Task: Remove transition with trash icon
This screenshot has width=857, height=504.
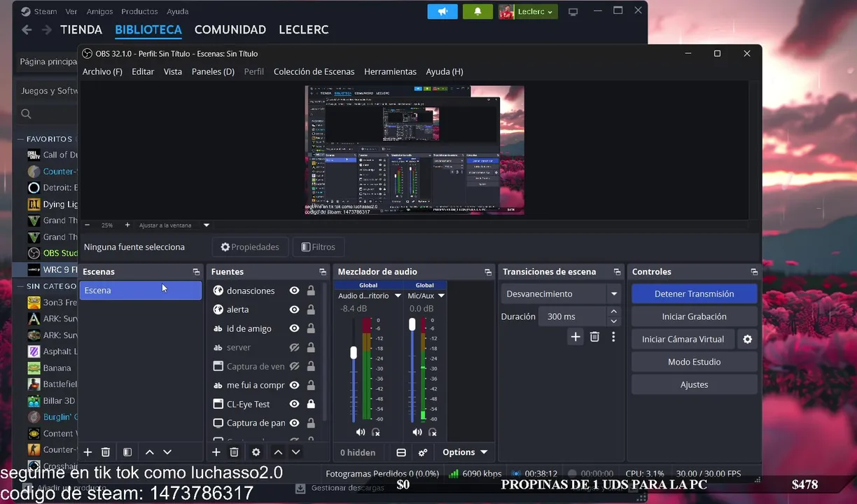Action: click(x=594, y=337)
